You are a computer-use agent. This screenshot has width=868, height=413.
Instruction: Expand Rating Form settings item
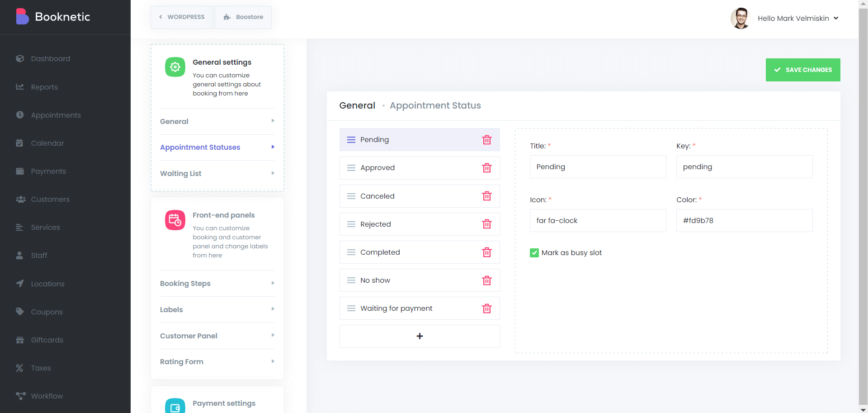[x=217, y=361]
